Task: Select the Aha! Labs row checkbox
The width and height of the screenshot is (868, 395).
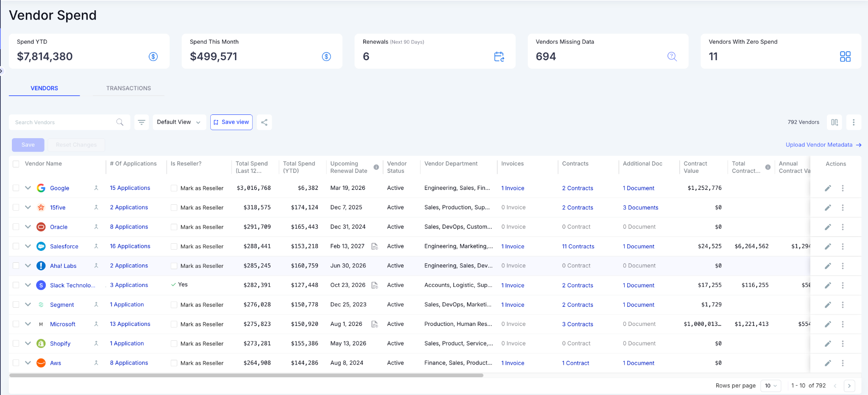Action: [x=16, y=266]
